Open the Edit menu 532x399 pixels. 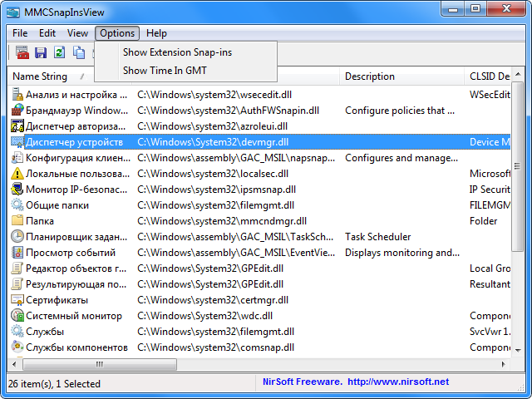coord(47,33)
